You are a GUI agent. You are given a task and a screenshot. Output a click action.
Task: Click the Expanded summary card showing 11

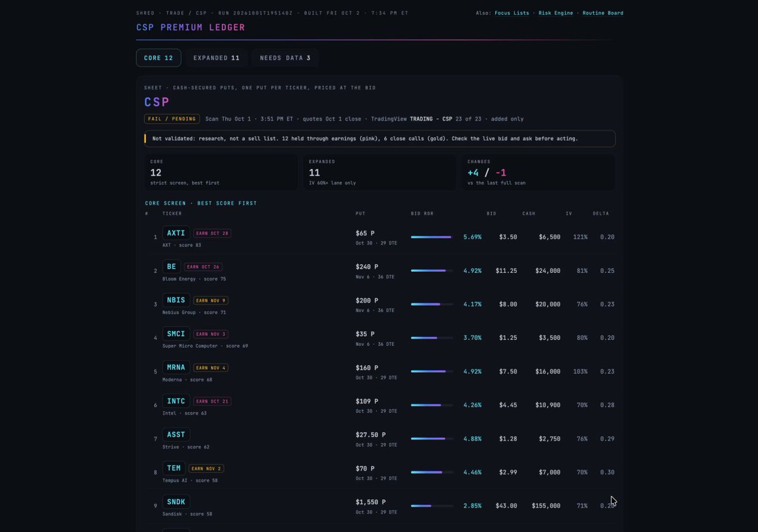[x=380, y=172]
